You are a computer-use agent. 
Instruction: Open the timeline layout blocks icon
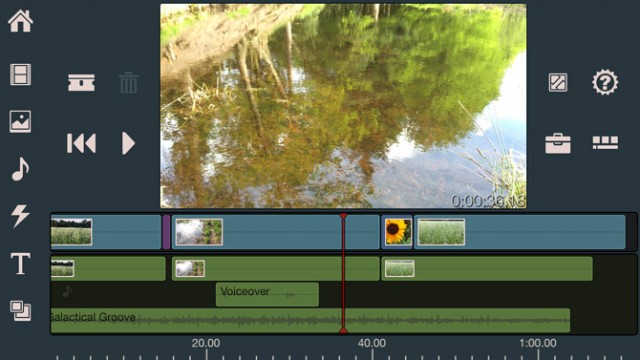tap(605, 142)
